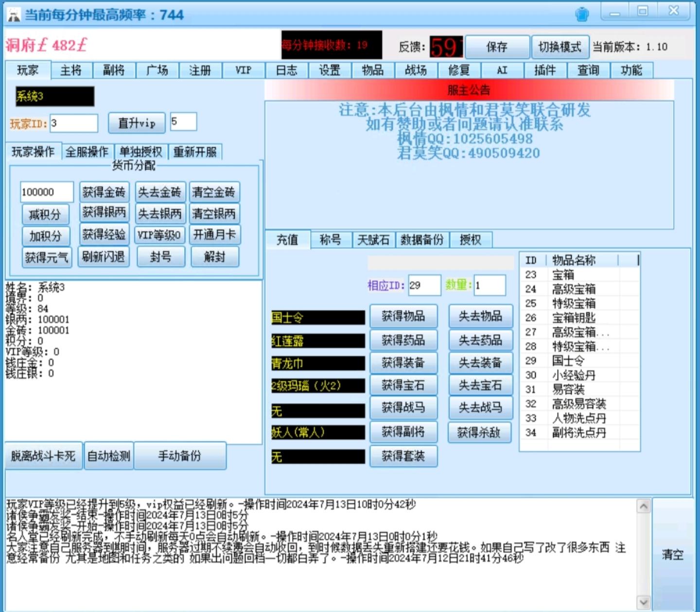Viewport: 700px width, 612px height.
Task: Select the 国士令 row with ID 29
Action: pos(579,361)
